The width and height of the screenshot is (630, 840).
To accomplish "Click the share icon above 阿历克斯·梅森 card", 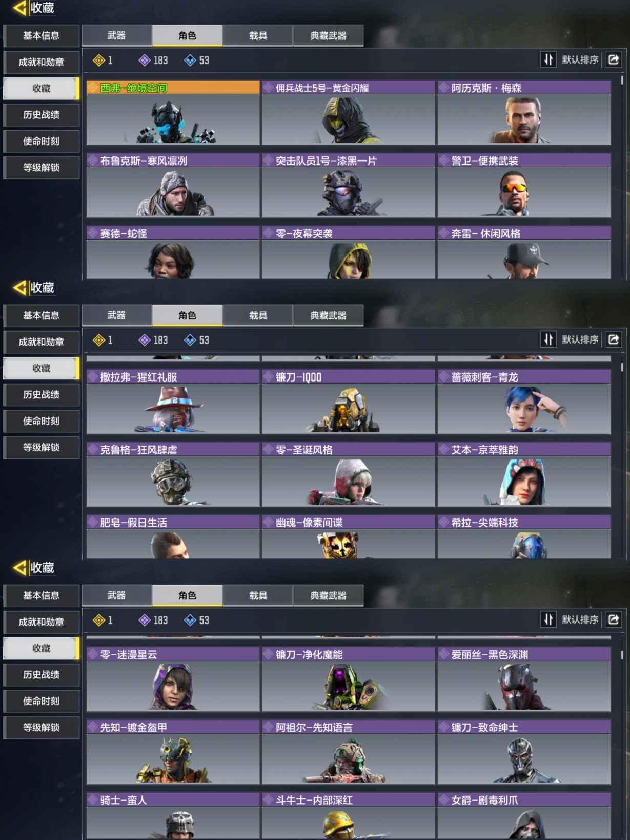I will pos(614,60).
